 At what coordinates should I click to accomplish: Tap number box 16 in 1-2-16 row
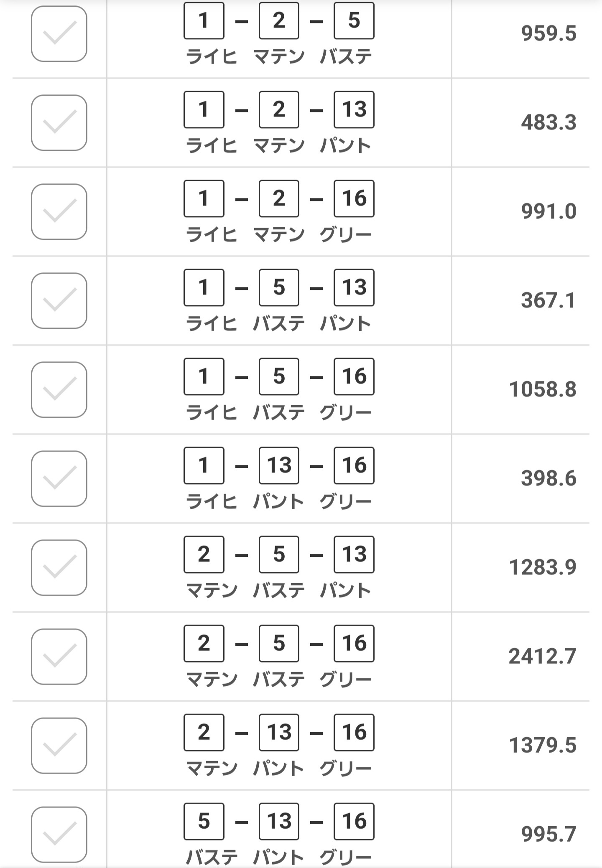coord(354,198)
